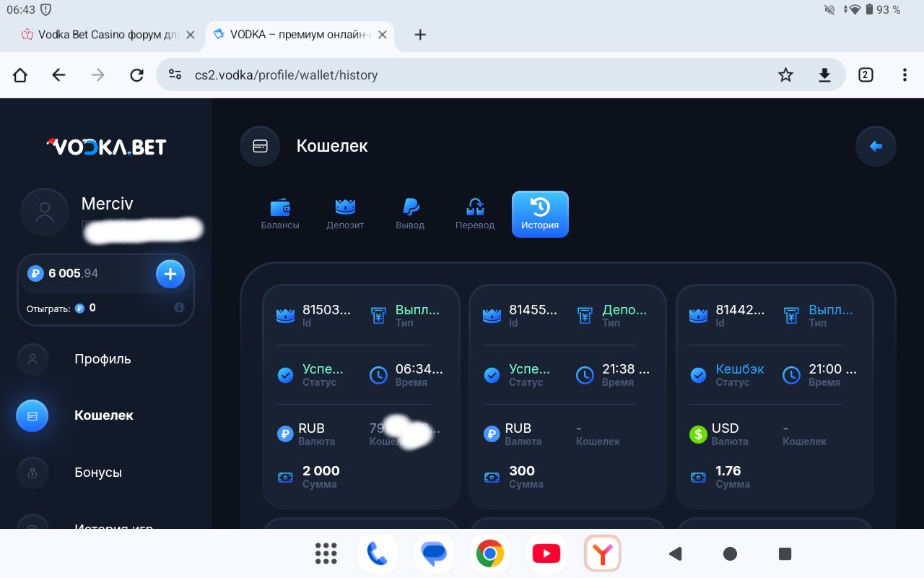This screenshot has height=578, width=924.
Task: Go to the Вывод withdrawal tab
Action: pyautogui.click(x=410, y=214)
